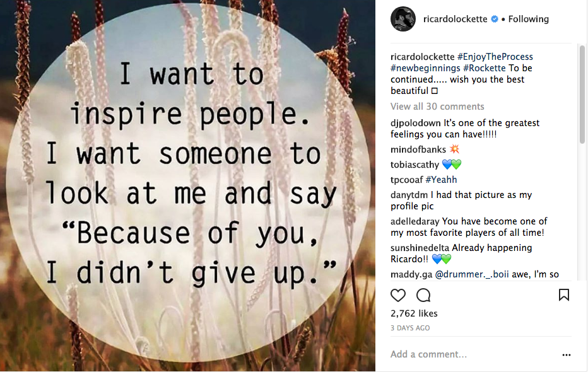The width and height of the screenshot is (588, 372).
Task: Open the three-dots more options menu
Action: pos(566,355)
